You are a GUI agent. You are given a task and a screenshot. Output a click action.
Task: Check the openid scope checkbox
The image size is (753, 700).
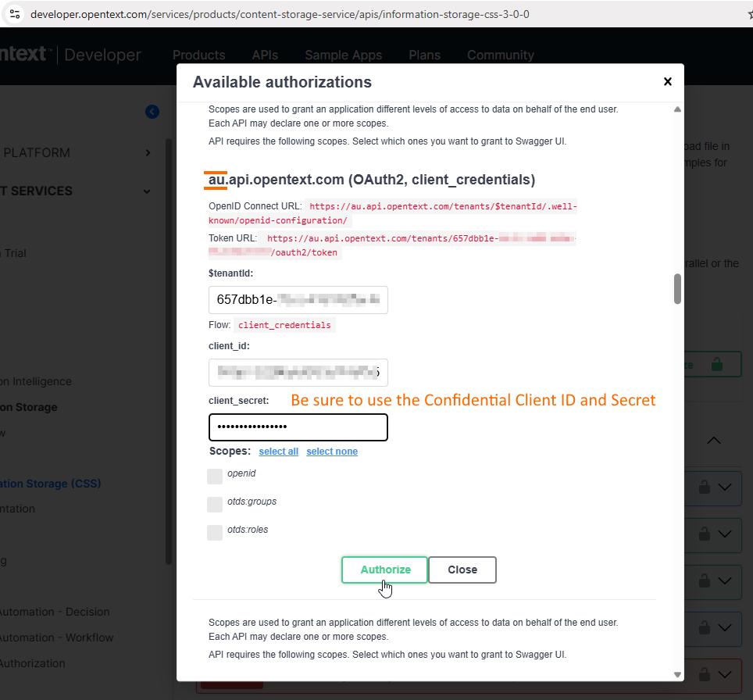pyautogui.click(x=215, y=477)
